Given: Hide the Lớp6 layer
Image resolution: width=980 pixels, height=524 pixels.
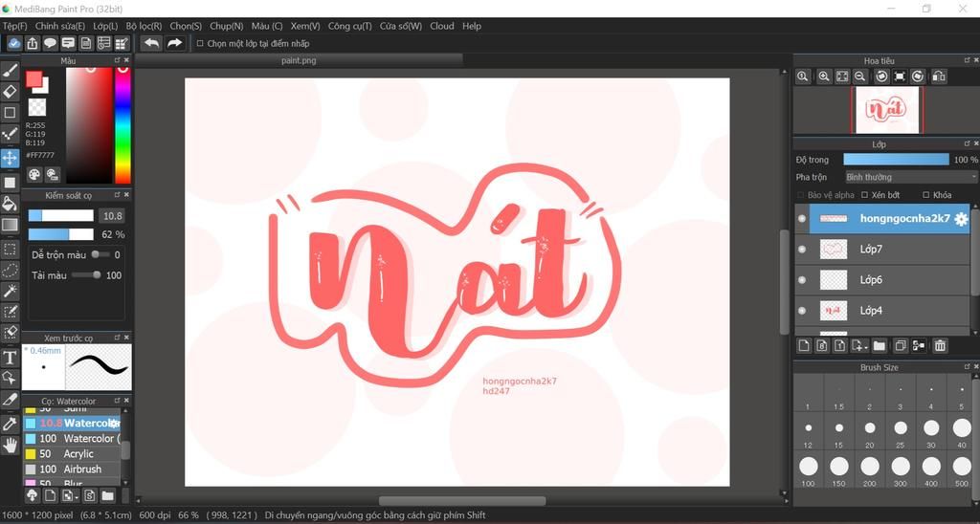Looking at the screenshot, I should [802, 280].
